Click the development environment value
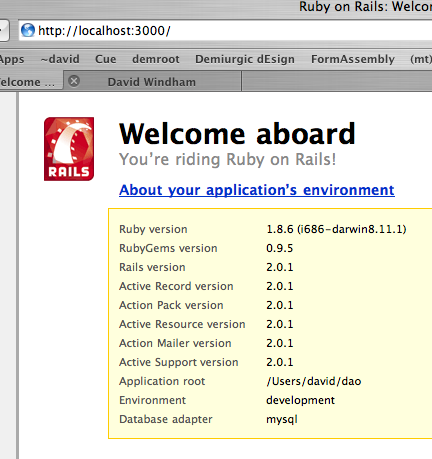The image size is (432, 459). click(x=300, y=401)
